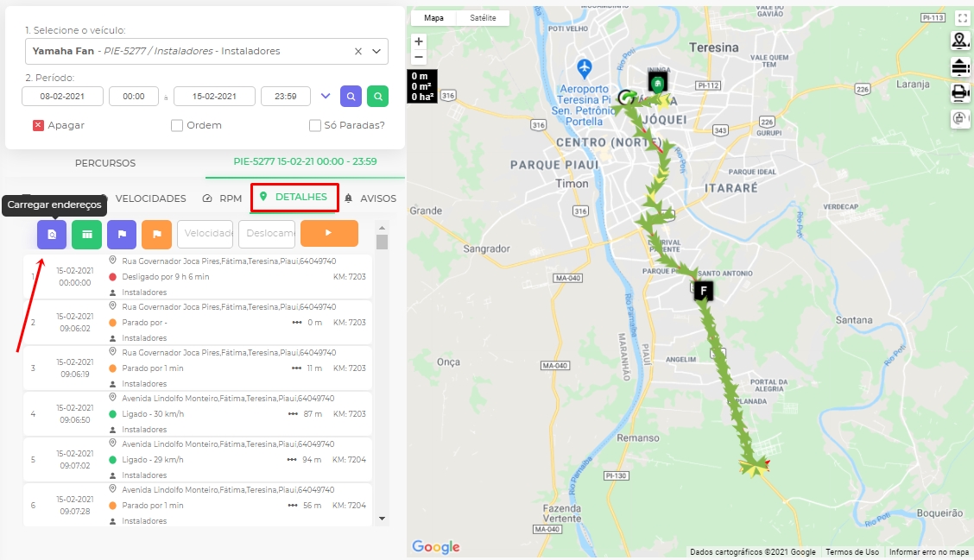Click the purple search button after period
The image size is (974, 560).
(351, 97)
